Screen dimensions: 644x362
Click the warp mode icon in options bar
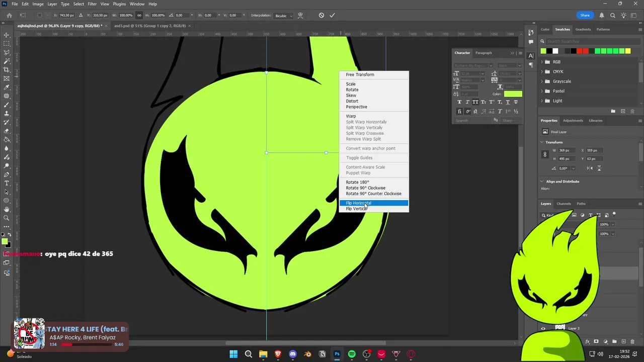click(300, 15)
